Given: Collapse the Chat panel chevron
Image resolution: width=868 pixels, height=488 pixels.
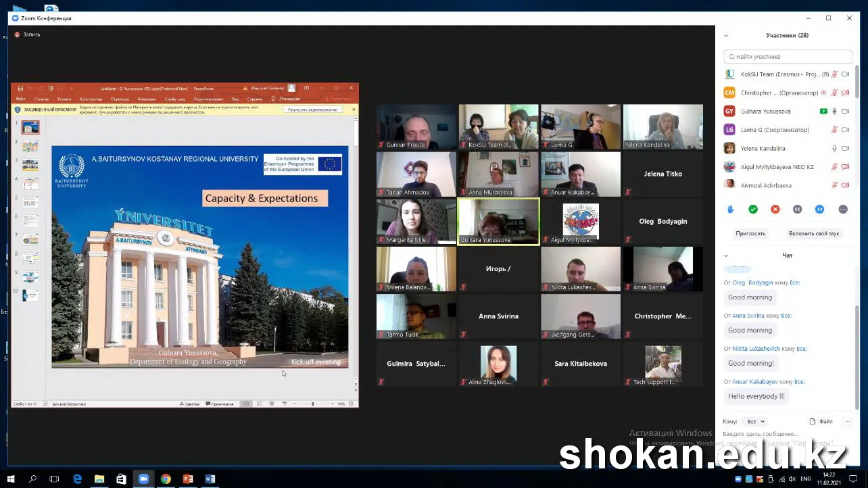Looking at the screenshot, I should 726,255.
